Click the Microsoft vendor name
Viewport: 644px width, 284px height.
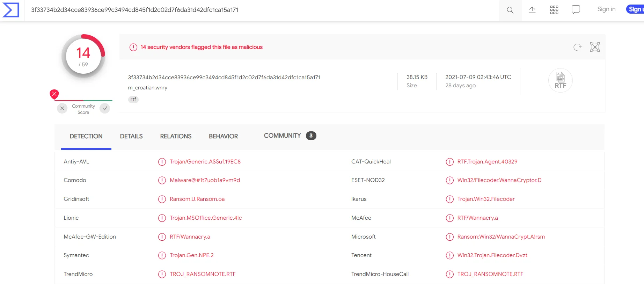pos(364,237)
